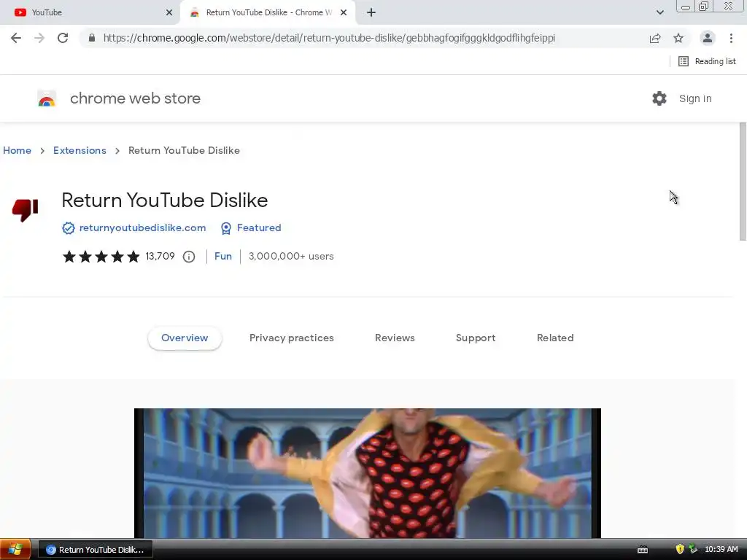Open the Fun category link
The width and height of the screenshot is (747, 560).
(x=223, y=256)
